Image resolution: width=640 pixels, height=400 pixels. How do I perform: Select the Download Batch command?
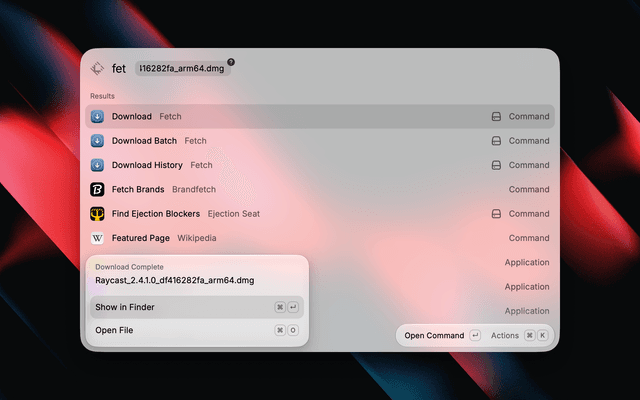pos(320,141)
